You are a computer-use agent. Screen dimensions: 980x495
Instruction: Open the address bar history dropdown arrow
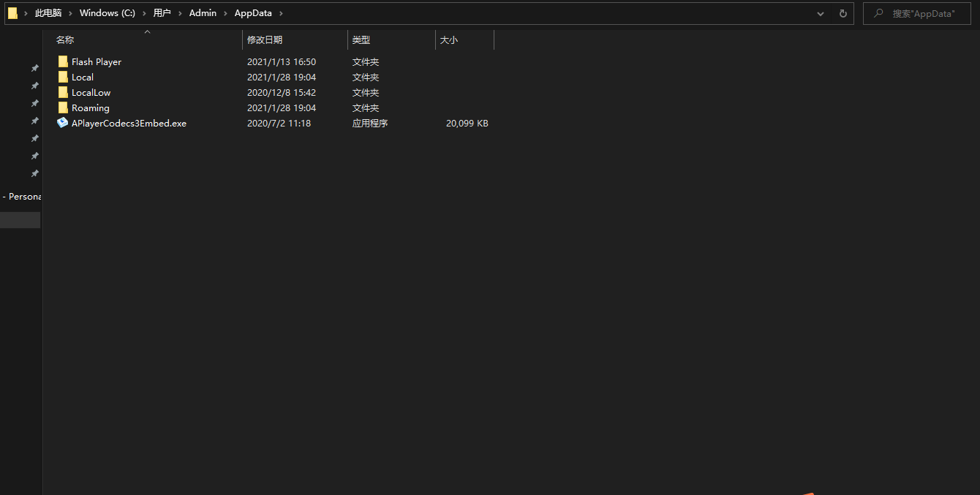click(x=820, y=13)
